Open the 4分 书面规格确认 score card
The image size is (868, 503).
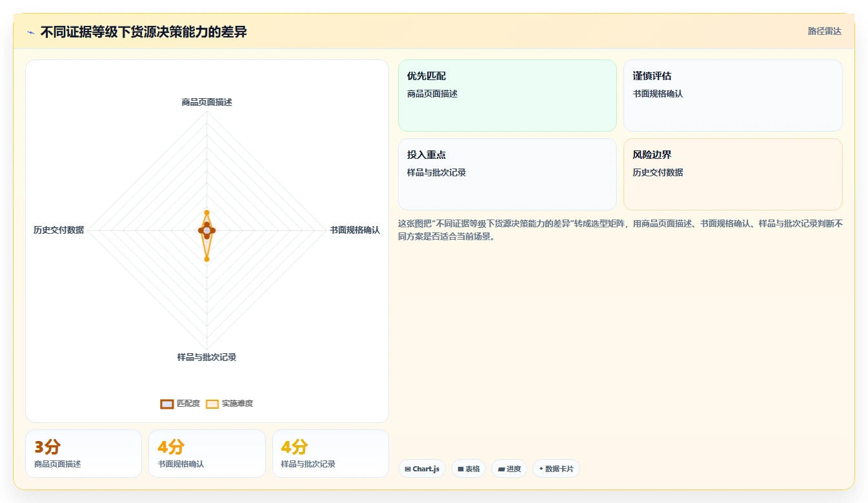[x=207, y=453]
